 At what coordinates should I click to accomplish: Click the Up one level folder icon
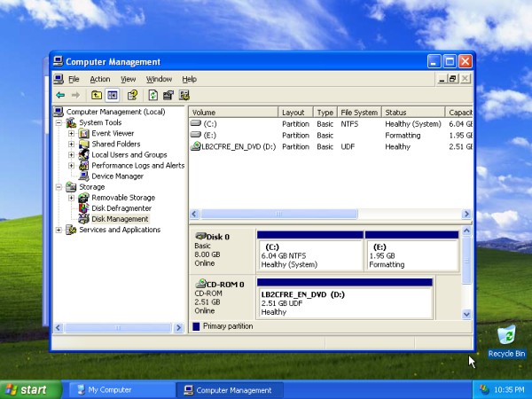[x=97, y=96]
